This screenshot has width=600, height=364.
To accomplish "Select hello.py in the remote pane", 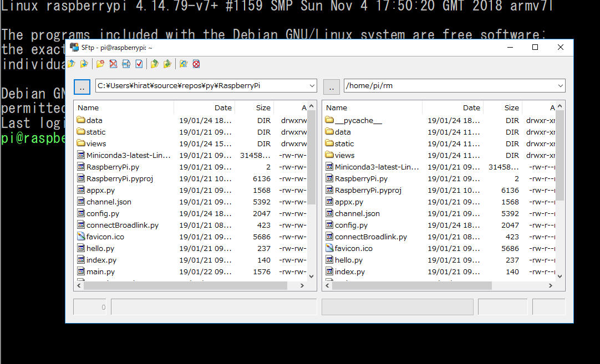I will [x=349, y=260].
